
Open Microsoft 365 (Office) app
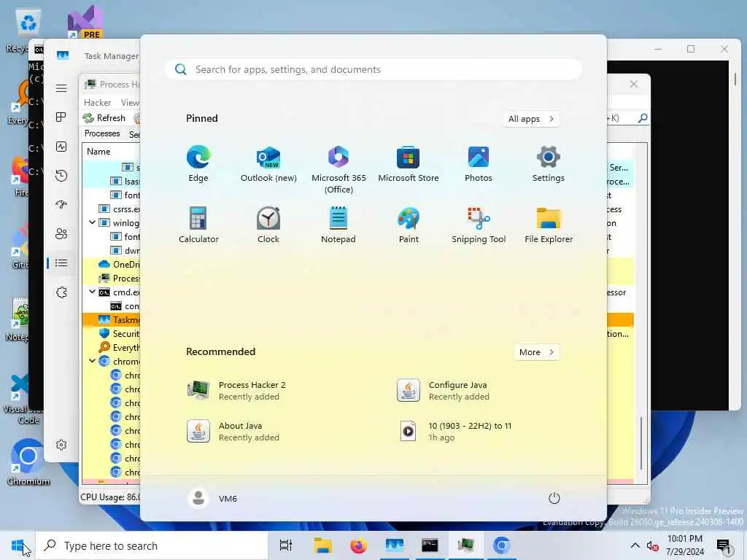coord(338,169)
